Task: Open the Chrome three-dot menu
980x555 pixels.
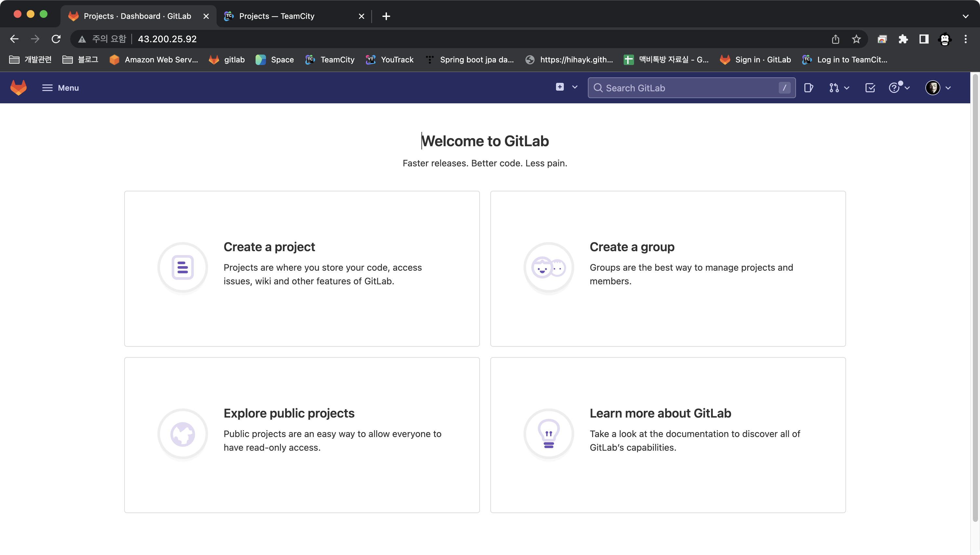Action: tap(965, 39)
